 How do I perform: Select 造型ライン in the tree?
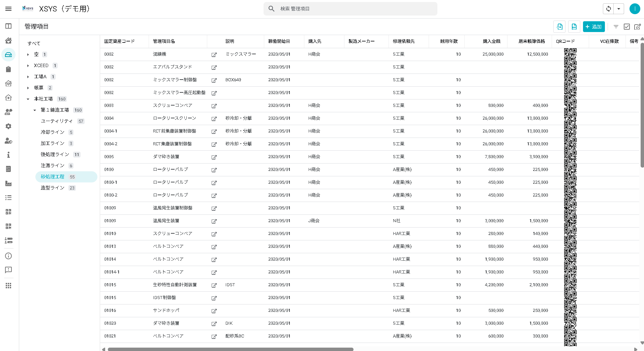coord(53,188)
